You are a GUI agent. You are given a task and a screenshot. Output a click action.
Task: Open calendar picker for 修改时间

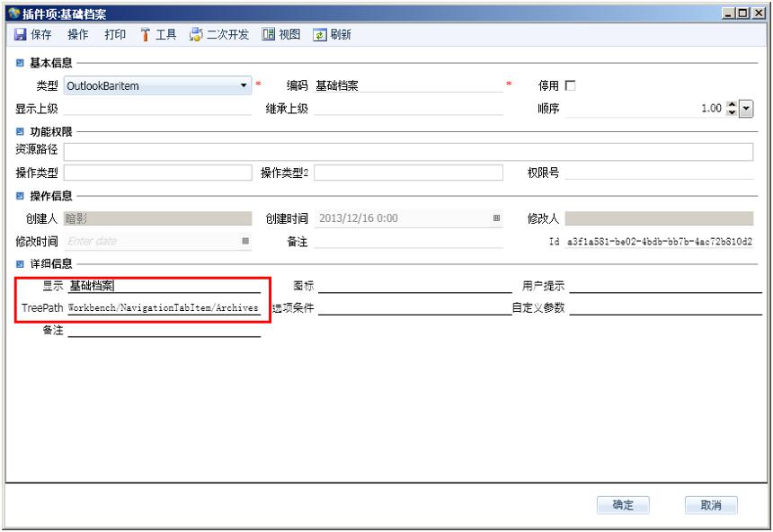point(245,241)
